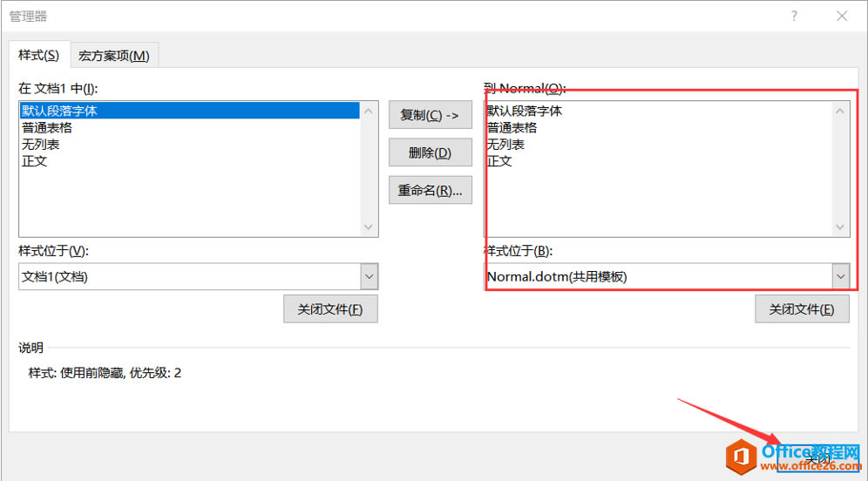Viewport: 868px width, 481px height.
Task: Select 无列表 in the Normal list
Action: point(659,145)
